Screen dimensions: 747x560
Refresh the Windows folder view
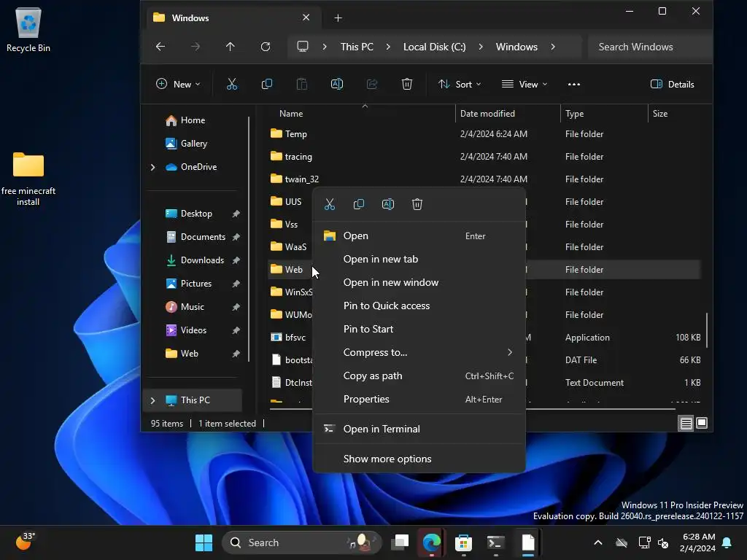pos(266,47)
